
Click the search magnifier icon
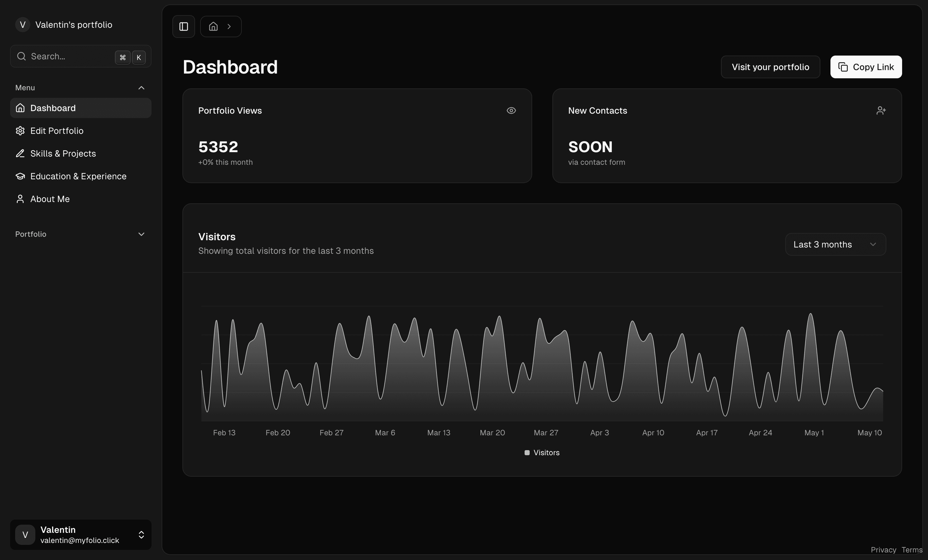pyautogui.click(x=21, y=56)
